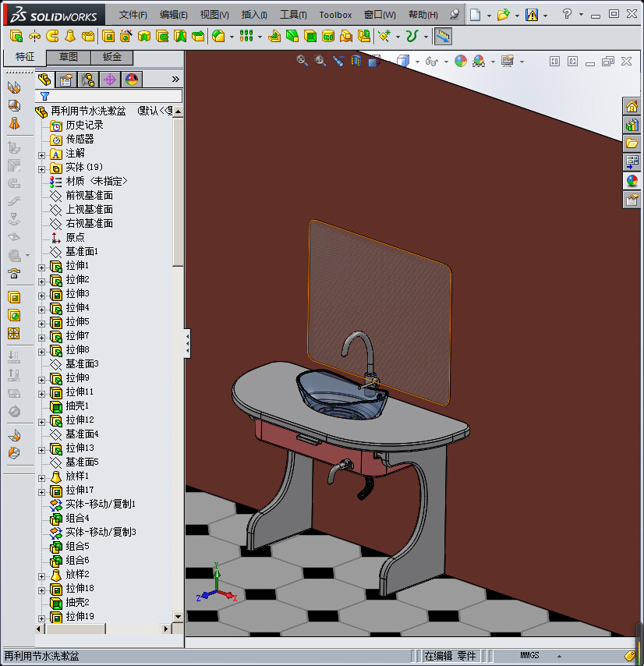644x666 pixels.
Task: Click the Measure tool ruler icon
Action: point(443,36)
